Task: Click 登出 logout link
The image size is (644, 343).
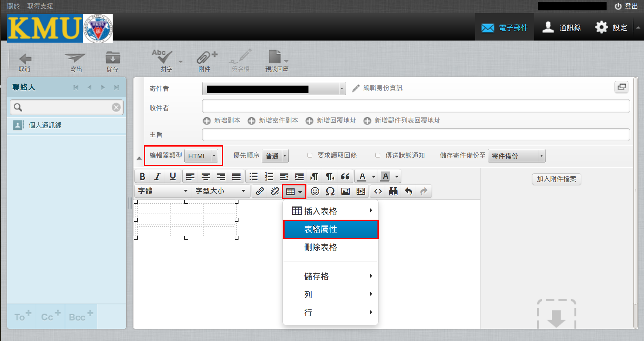Action: [x=626, y=6]
